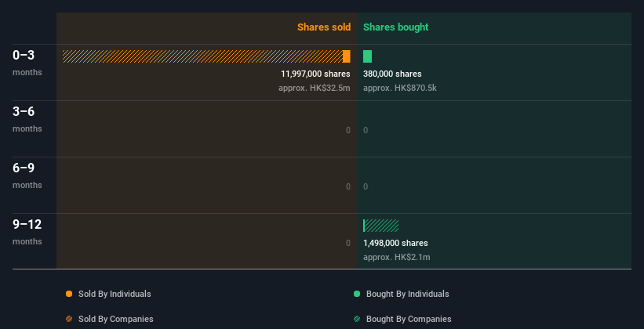The image size is (644, 329).
Task: Click the hatched Bought By Companies legend icon
Action: coord(357,319)
